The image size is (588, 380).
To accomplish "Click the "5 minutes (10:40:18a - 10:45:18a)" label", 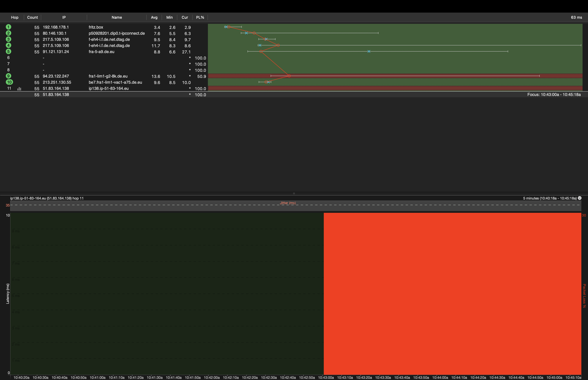I will pyautogui.click(x=550, y=198).
